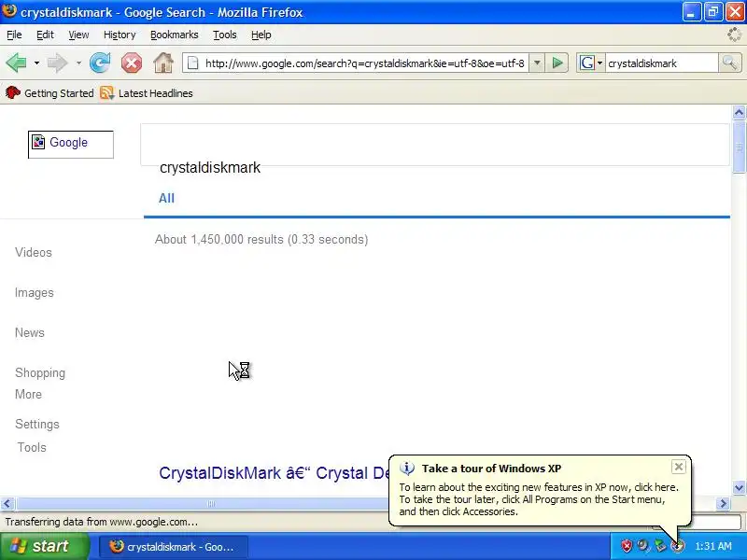Click the horizontal scrollbar right arrow

pyautogui.click(x=723, y=503)
